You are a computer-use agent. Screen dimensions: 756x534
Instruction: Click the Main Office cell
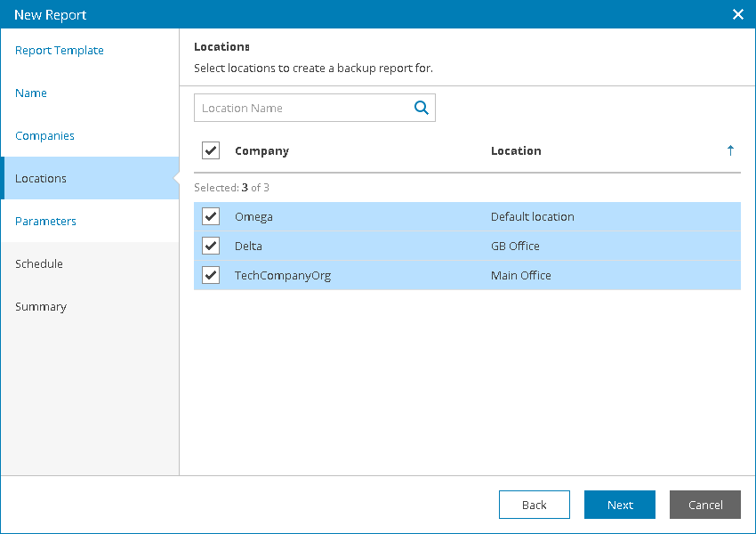tap(520, 275)
